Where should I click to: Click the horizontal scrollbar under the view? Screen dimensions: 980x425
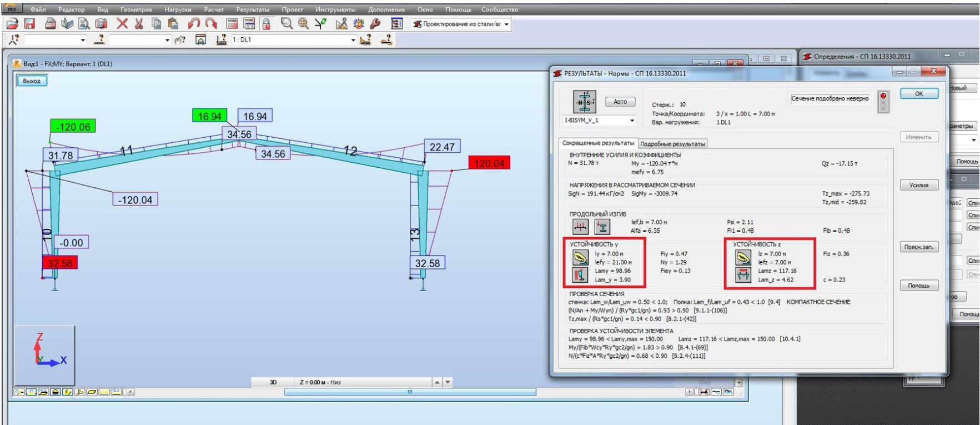point(410,392)
